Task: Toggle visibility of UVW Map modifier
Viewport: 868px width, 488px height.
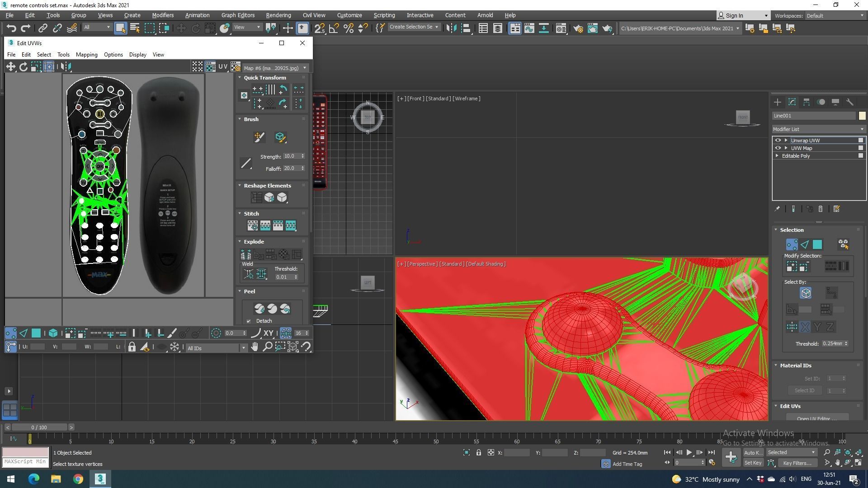Action: pyautogui.click(x=778, y=148)
